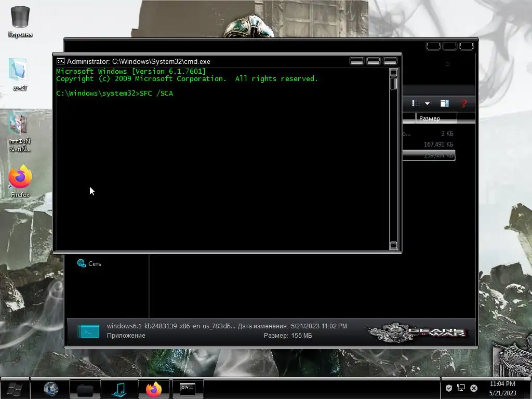Sort by the Размер column header

(436, 118)
